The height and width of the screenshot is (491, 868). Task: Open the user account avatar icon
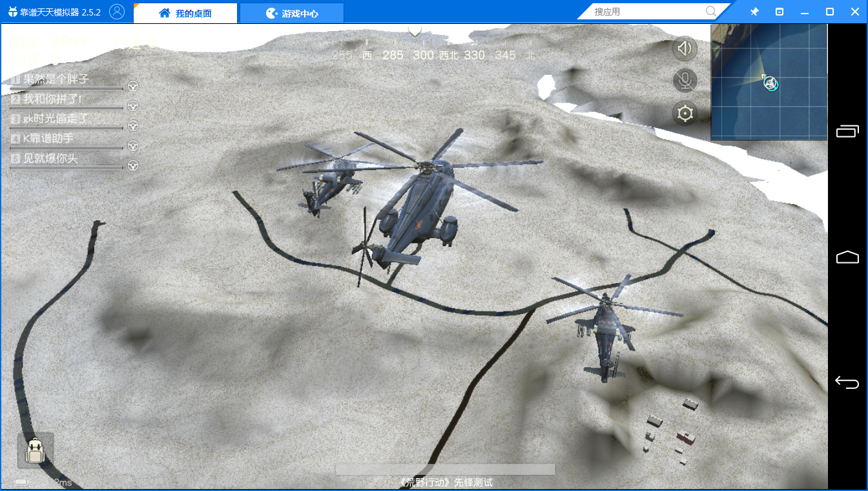point(117,12)
